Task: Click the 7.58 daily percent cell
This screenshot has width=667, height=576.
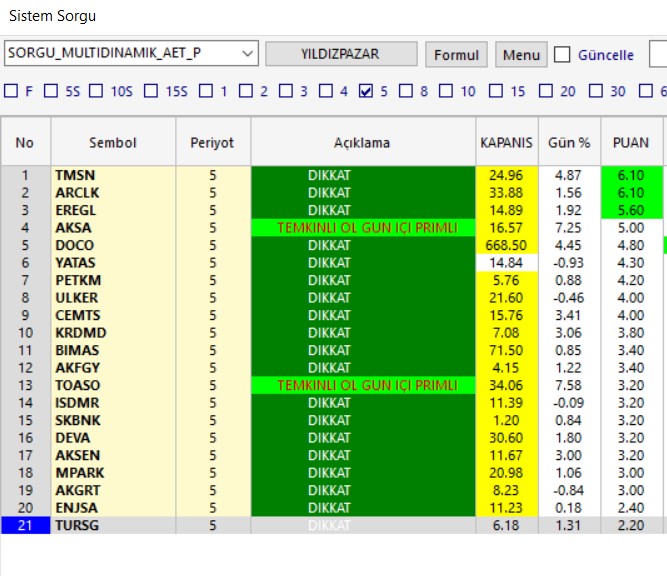Action: coord(569,385)
